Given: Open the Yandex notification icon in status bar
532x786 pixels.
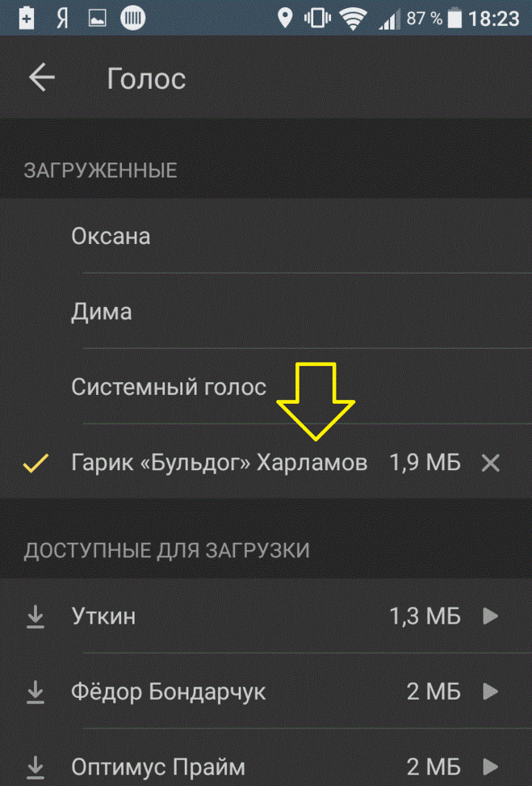Looking at the screenshot, I should coord(62,19).
